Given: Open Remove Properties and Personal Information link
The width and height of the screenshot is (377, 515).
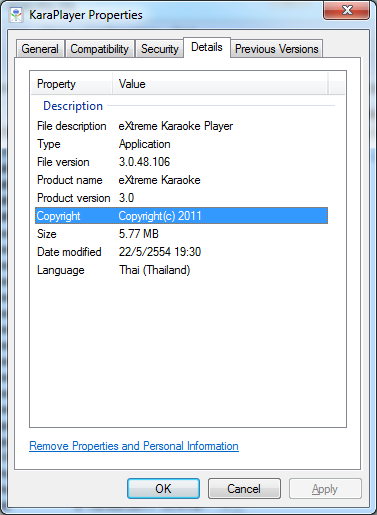Looking at the screenshot, I should pos(134,446).
